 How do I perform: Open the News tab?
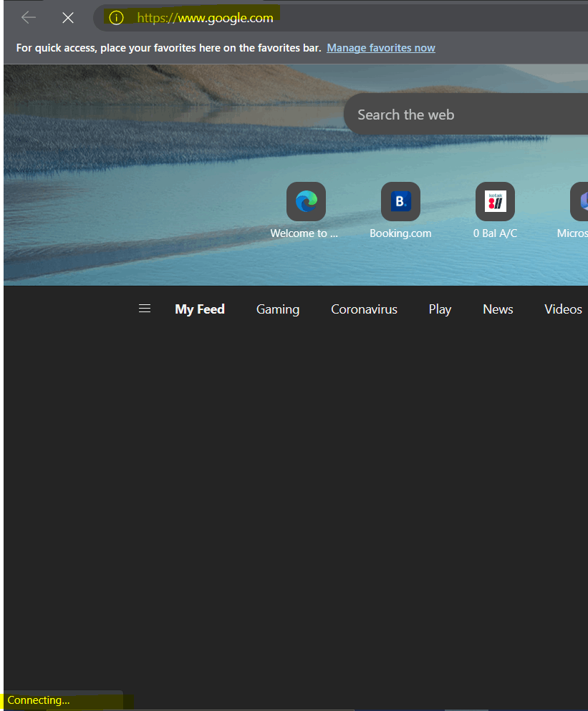[498, 309]
